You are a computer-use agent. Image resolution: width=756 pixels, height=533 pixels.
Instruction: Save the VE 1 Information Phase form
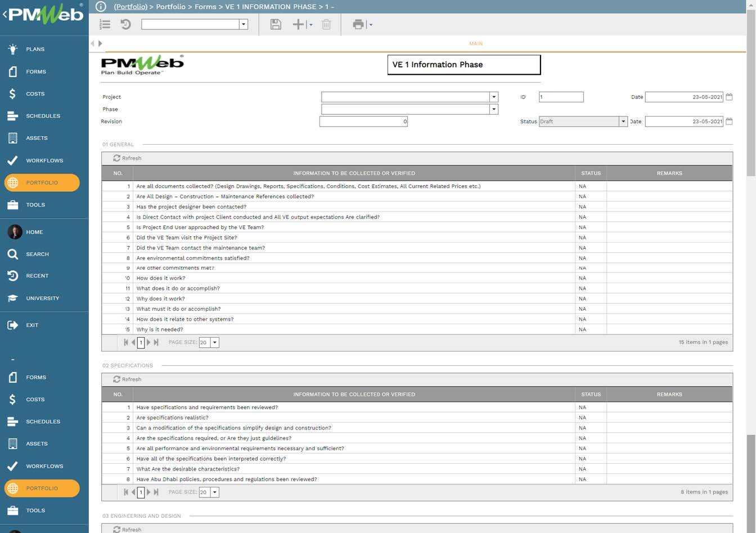click(x=275, y=24)
